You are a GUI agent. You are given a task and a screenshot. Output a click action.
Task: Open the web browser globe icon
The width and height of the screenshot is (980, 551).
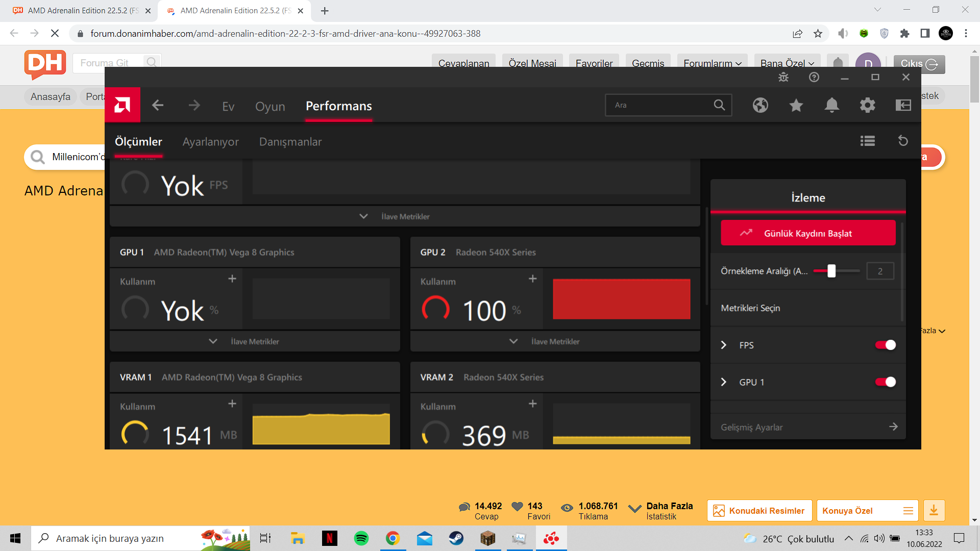click(x=761, y=105)
